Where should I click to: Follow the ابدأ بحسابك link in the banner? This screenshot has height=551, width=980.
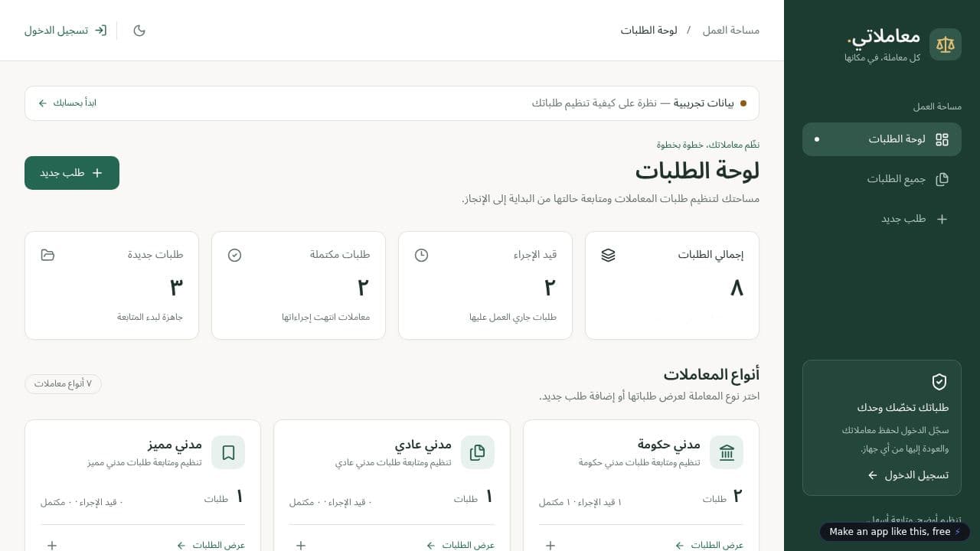coord(67,103)
